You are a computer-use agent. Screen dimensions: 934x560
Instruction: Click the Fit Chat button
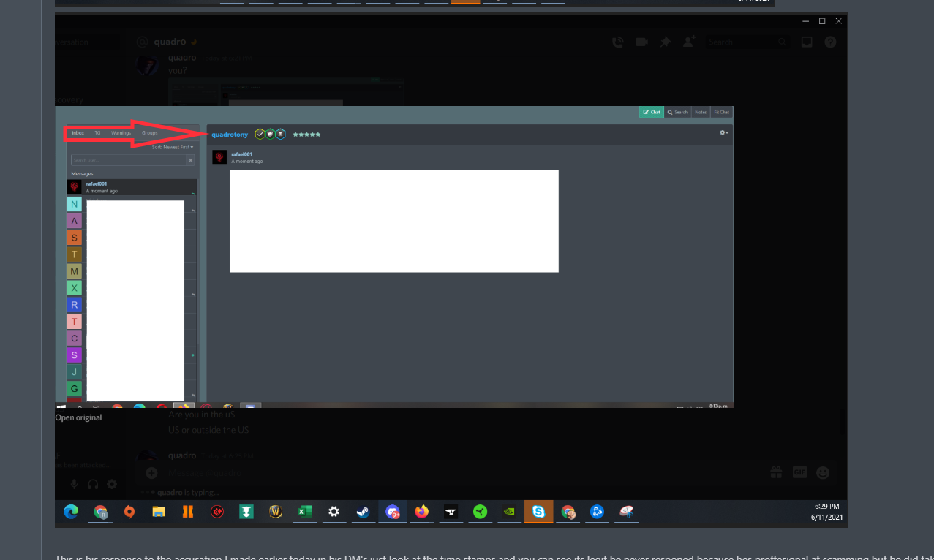pyautogui.click(x=721, y=112)
